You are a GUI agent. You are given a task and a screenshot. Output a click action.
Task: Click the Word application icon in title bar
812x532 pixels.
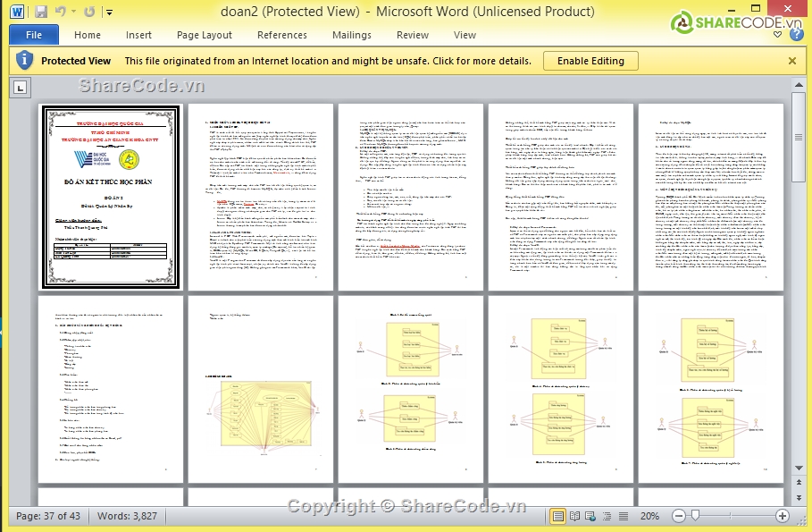[x=17, y=12]
